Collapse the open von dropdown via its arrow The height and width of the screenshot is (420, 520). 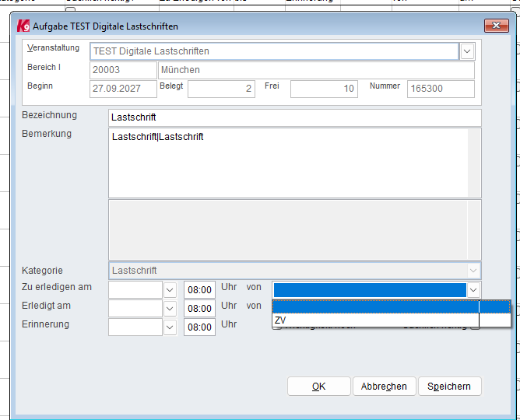(473, 290)
